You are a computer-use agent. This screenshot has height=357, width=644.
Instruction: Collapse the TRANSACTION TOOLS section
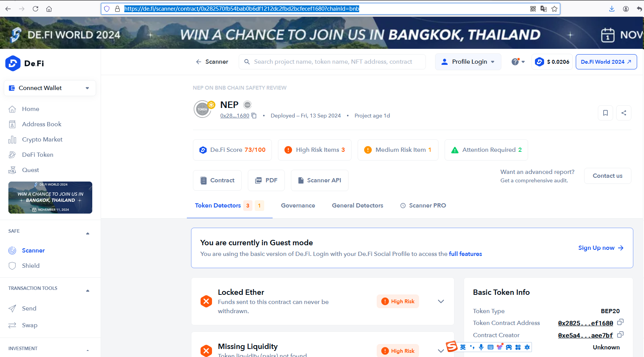click(88, 291)
